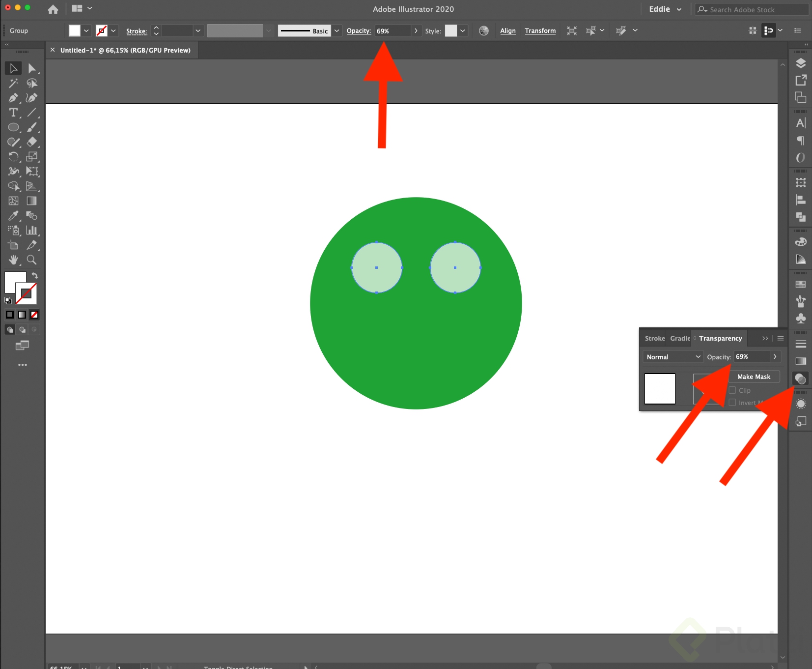Screen dimensions: 812x669
Task: Select the Type tool
Action: pyautogui.click(x=13, y=113)
